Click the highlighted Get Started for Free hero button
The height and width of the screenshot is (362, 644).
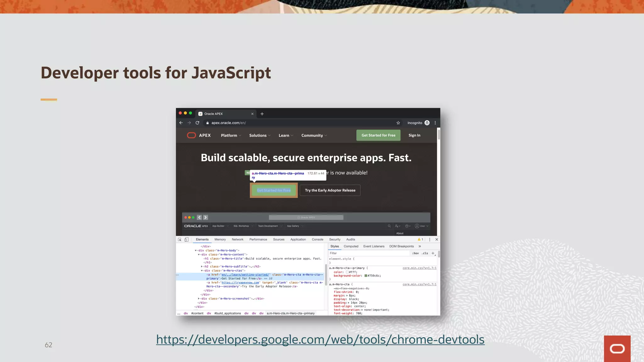tap(274, 190)
